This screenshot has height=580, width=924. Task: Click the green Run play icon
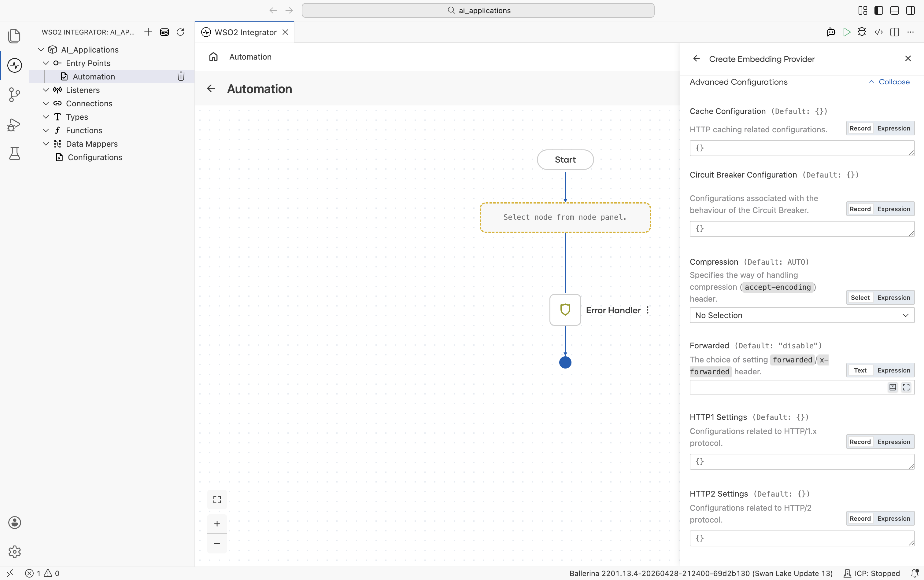(x=847, y=32)
